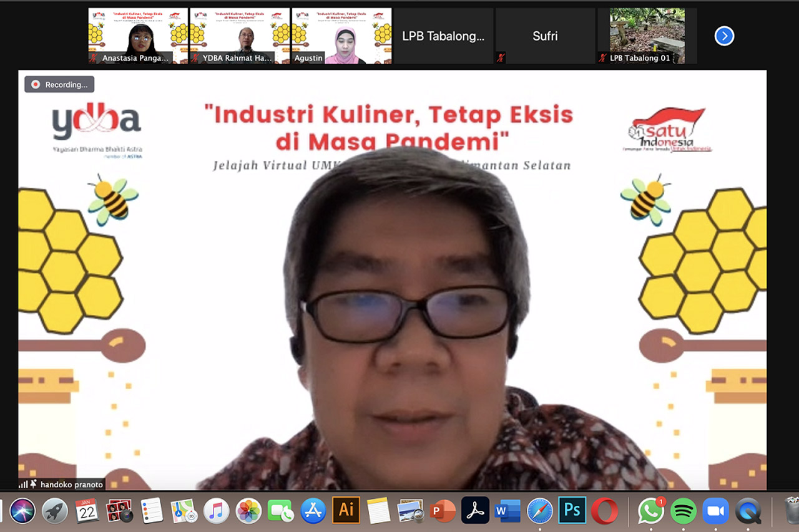Viewport: 799px width, 532px height.
Task: Open the Opera browser
Action: [x=604, y=511]
